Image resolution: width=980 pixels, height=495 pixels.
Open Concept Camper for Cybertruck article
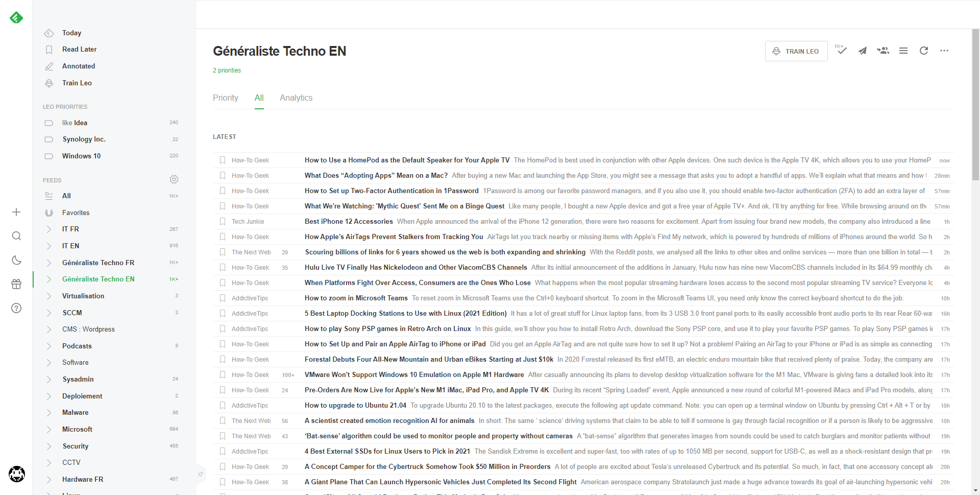point(428,466)
